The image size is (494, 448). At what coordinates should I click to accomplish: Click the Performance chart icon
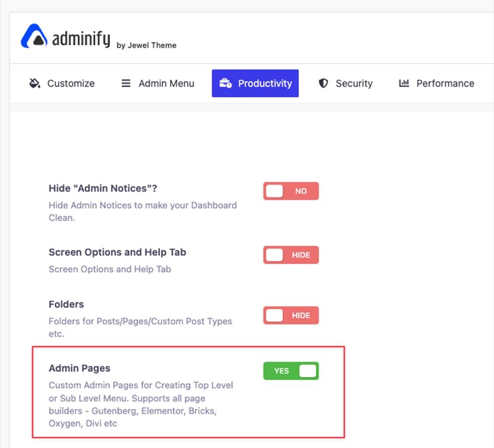tap(404, 83)
